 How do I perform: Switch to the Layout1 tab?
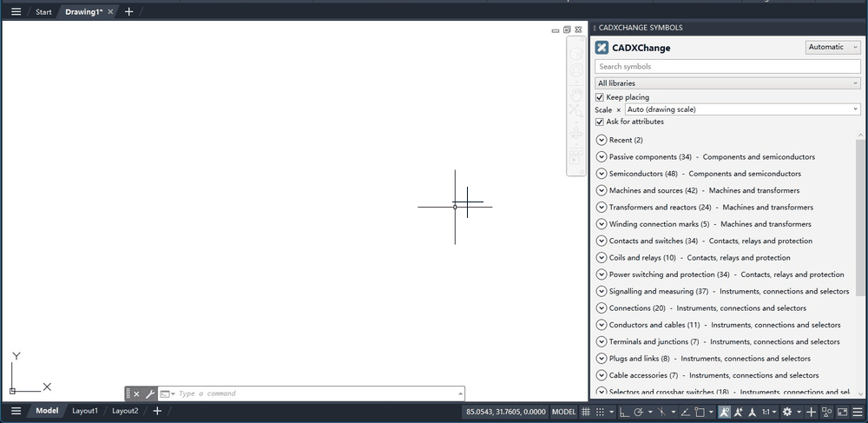coord(85,411)
